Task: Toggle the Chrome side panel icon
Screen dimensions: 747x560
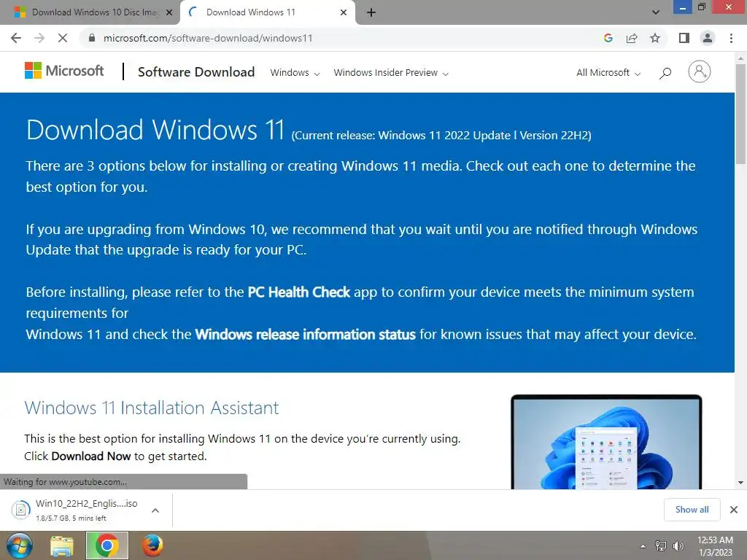Action: point(684,38)
